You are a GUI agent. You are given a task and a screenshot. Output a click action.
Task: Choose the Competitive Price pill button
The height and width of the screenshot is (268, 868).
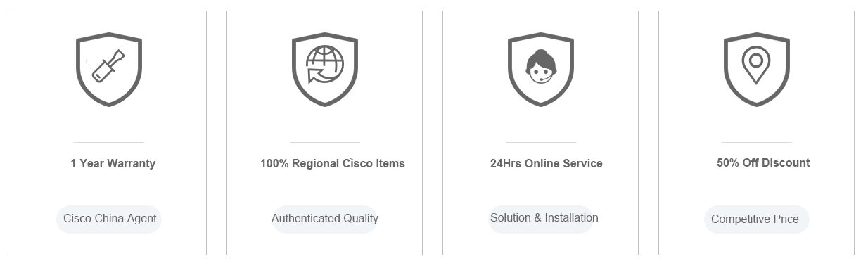tap(757, 219)
